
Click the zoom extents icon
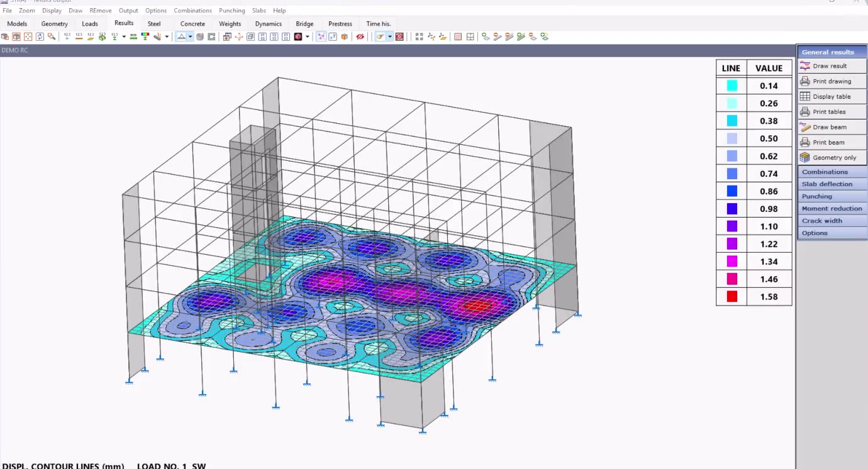[x=28, y=36]
